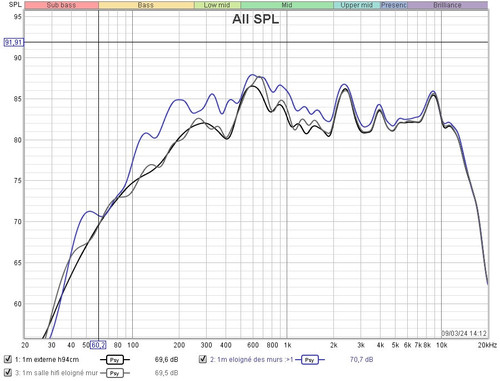The height and width of the screenshot is (381, 500).
Task: Select the Upper mid frequency band
Action: 357,5
